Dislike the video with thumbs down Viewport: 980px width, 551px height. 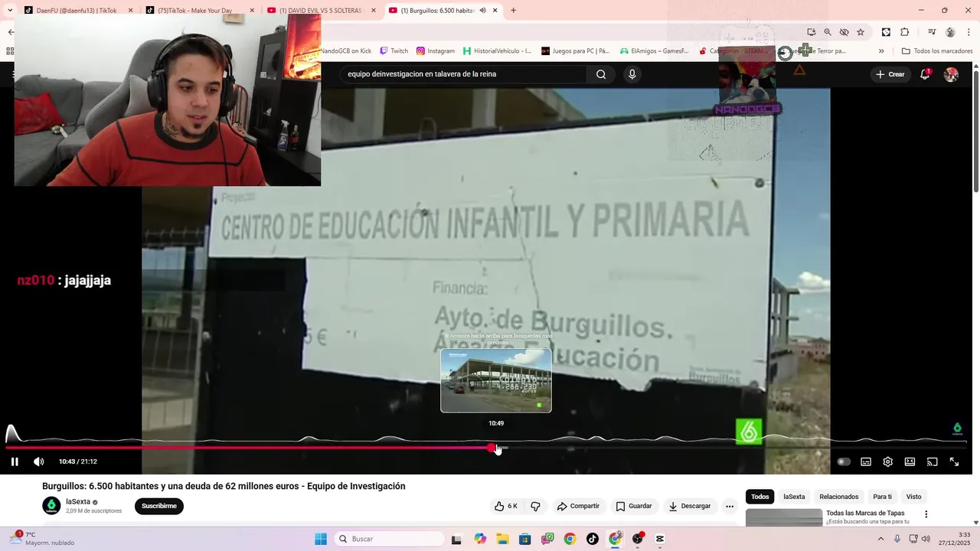(x=535, y=506)
